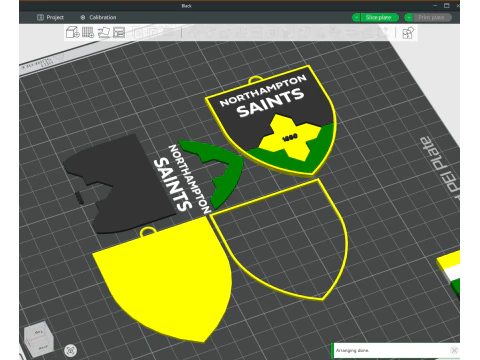Dismiss the Arranging done notification
480x360 pixels.
(454, 350)
